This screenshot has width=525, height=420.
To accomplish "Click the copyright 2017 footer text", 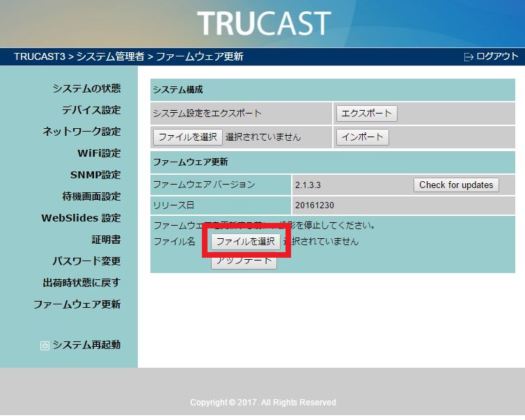I will pos(262,403).
